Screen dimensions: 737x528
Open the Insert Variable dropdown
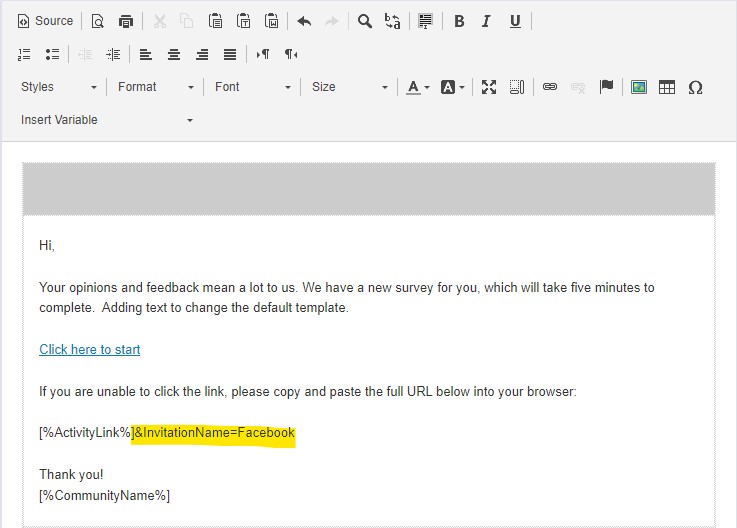107,120
